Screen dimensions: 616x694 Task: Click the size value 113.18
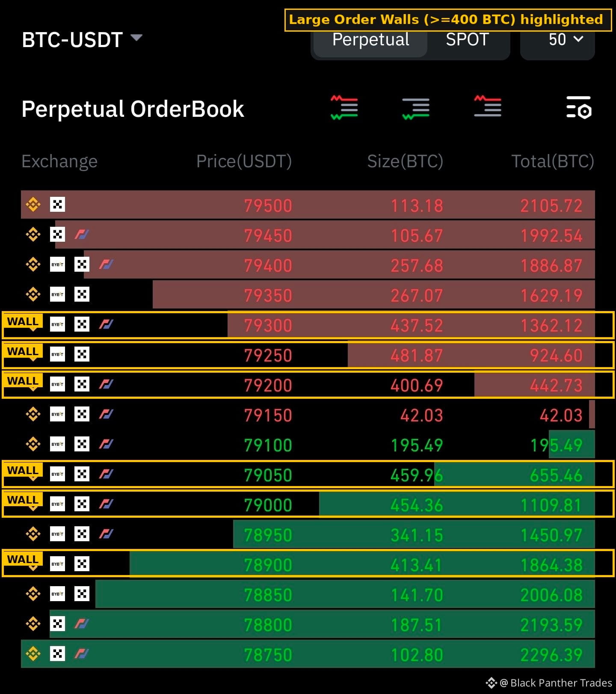(x=417, y=206)
